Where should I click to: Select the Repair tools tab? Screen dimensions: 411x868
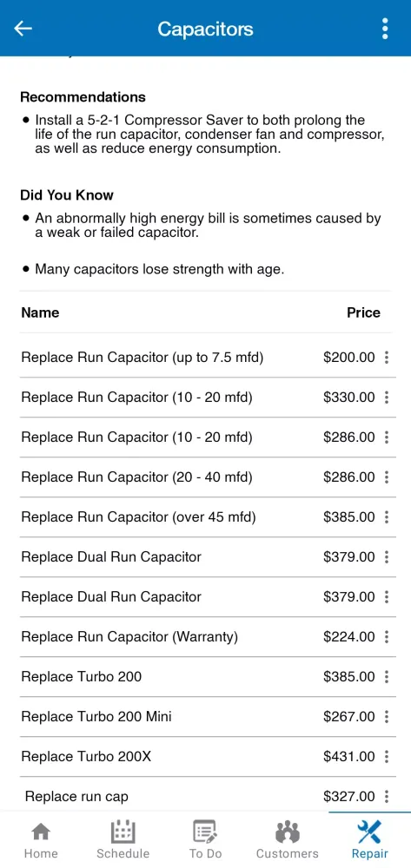[x=369, y=839]
